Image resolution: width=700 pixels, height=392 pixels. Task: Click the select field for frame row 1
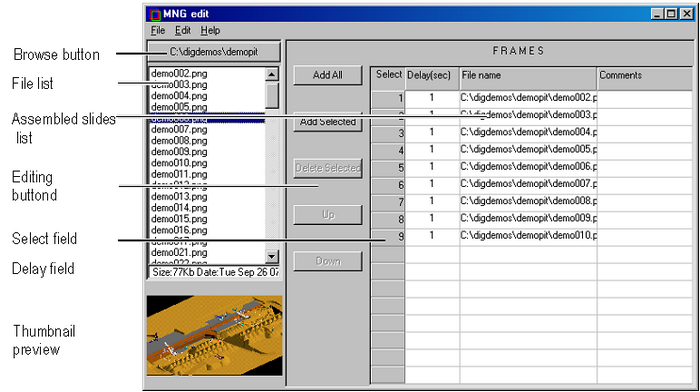coord(388,98)
